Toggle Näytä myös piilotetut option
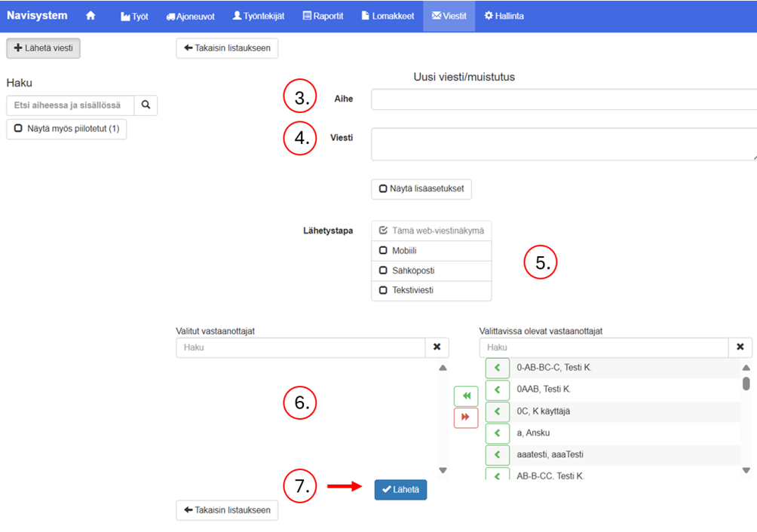The image size is (757, 532). (x=67, y=129)
